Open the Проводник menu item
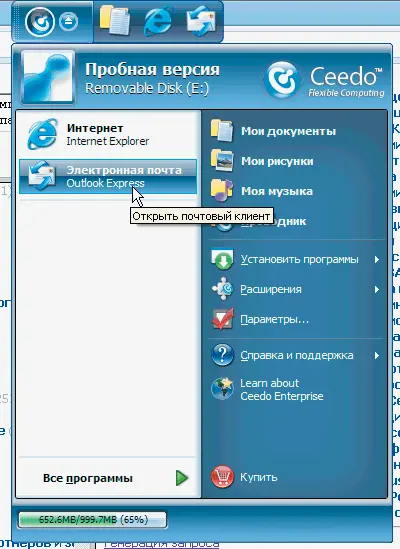 click(x=295, y=221)
